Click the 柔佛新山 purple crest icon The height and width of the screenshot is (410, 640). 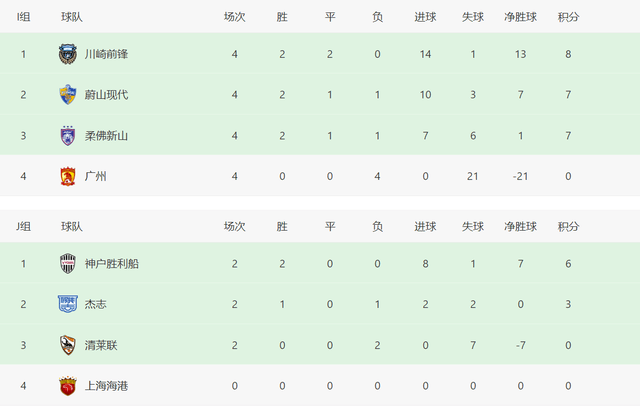pyautogui.click(x=68, y=135)
